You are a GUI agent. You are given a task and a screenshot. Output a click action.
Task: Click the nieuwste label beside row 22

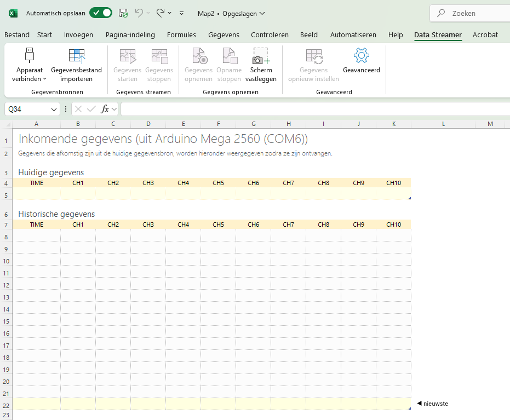click(x=435, y=404)
